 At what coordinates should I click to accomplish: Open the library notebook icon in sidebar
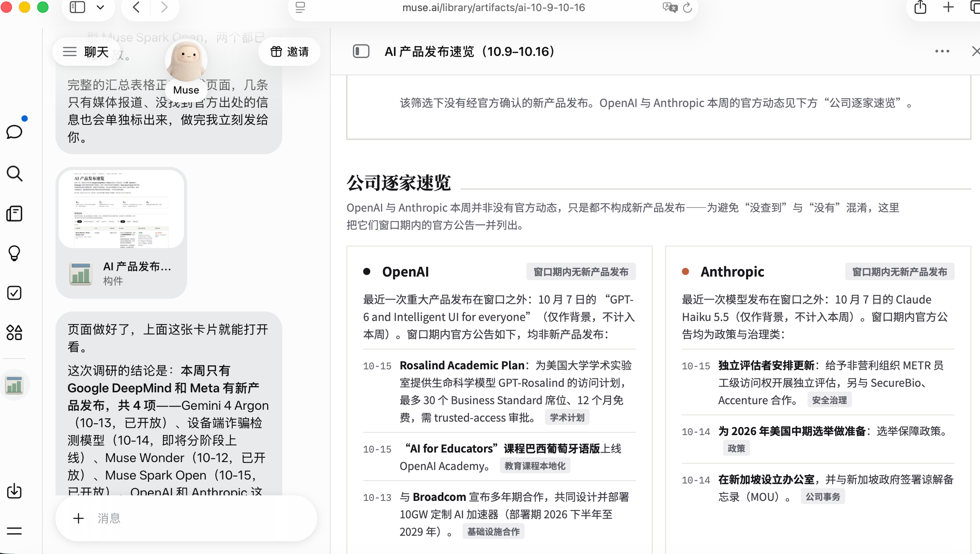click(14, 214)
